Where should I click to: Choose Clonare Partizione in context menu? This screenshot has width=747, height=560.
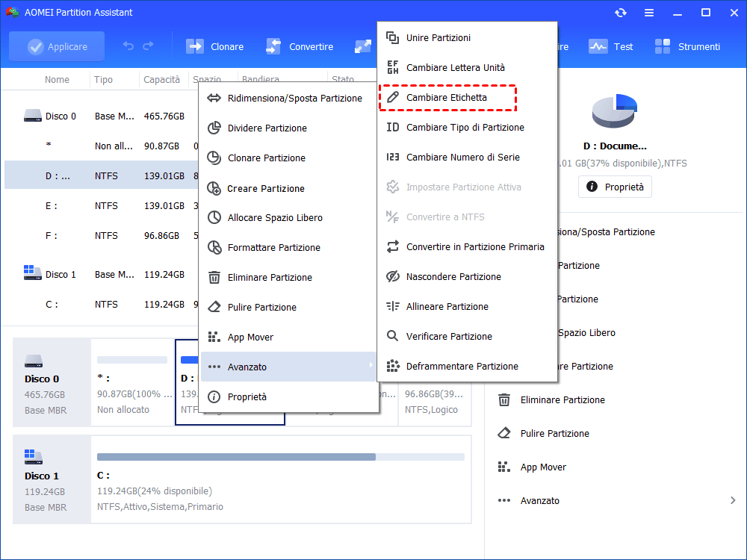point(288,158)
